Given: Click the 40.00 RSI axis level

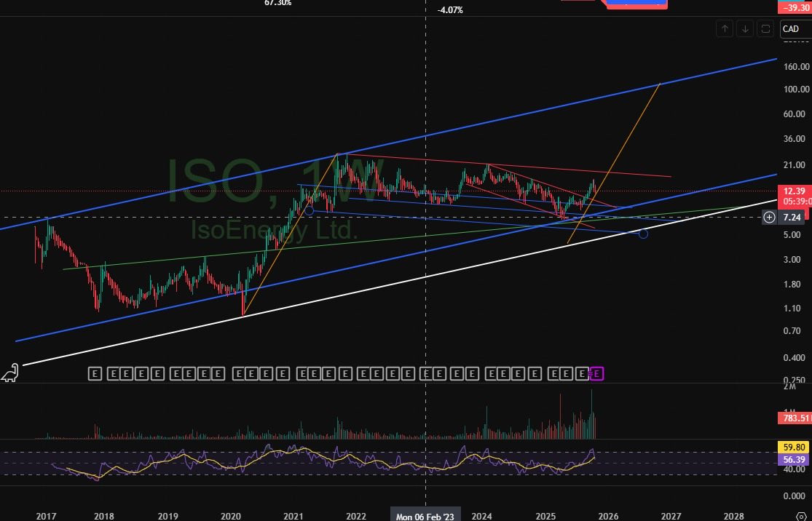Looking at the screenshot, I should [795, 469].
